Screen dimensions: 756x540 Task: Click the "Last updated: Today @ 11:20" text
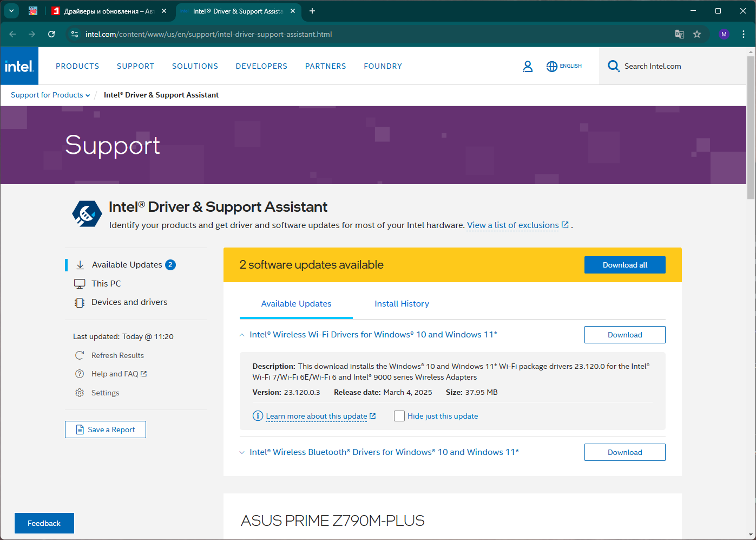123,336
